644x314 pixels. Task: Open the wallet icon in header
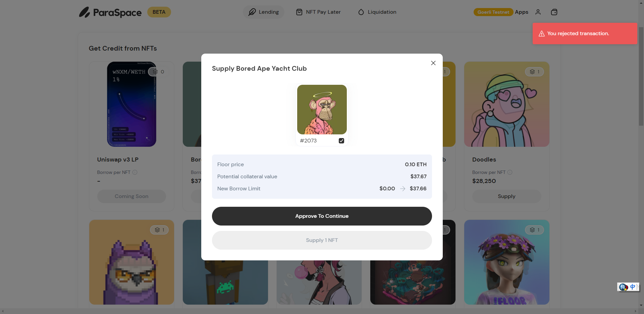tap(554, 12)
